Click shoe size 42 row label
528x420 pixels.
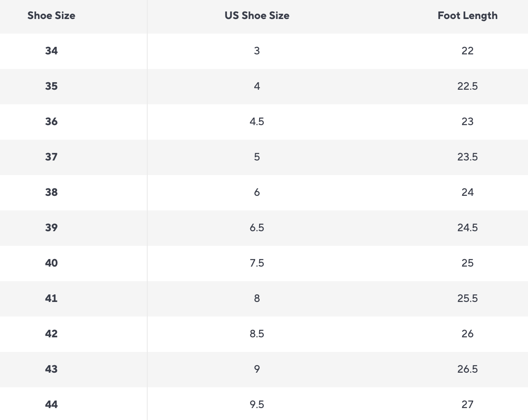click(x=51, y=334)
